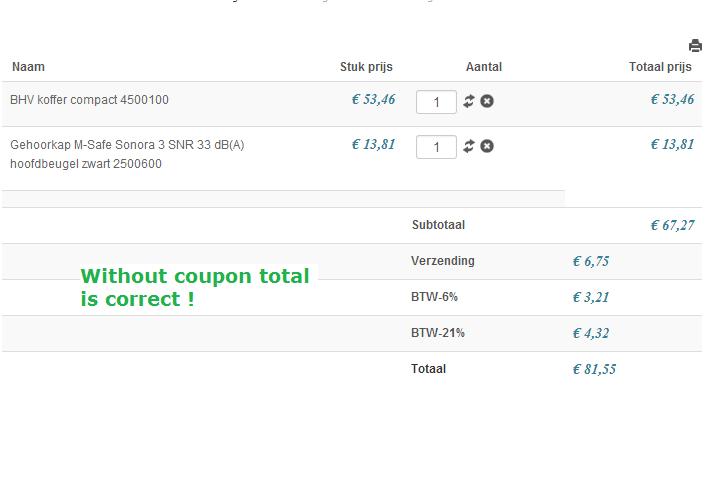Select the Totaal amount € 81,55
721x481 pixels.
tap(594, 369)
